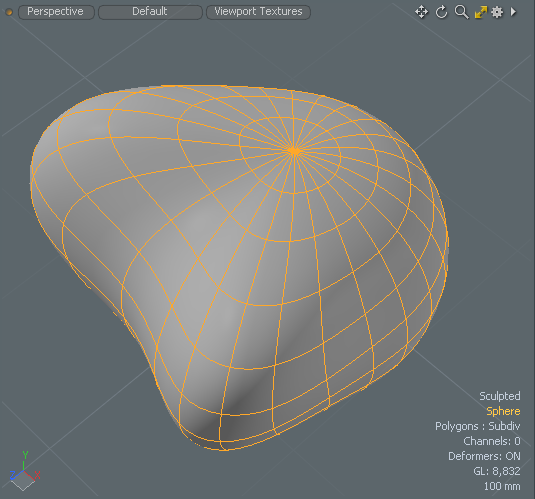
Task: Open the Perspective view type dropdown
Action: click(56, 12)
